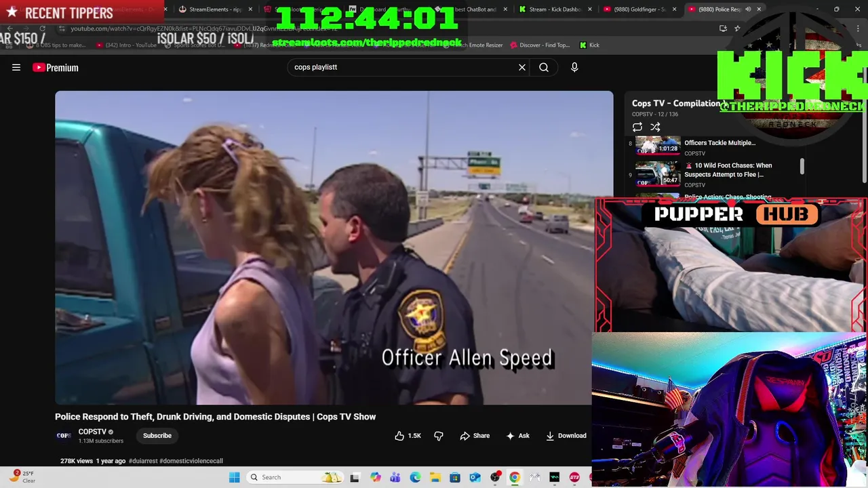The width and height of the screenshot is (868, 488).
Task: Click the address bar URL
Action: click(x=203, y=28)
